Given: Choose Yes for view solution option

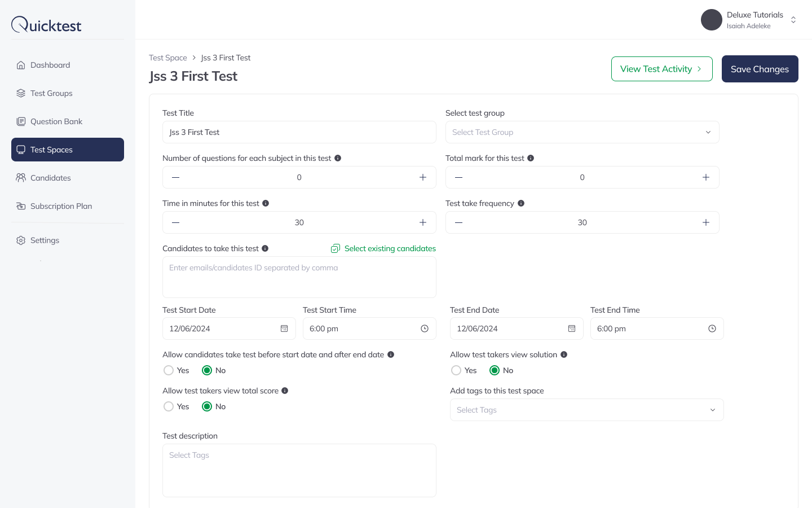Looking at the screenshot, I should [456, 370].
